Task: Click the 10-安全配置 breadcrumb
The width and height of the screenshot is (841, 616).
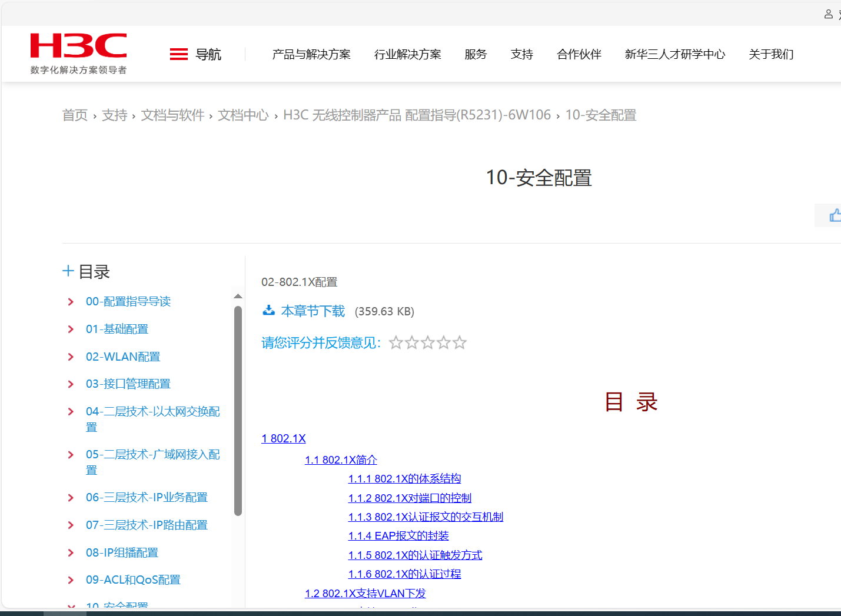Action: click(601, 115)
